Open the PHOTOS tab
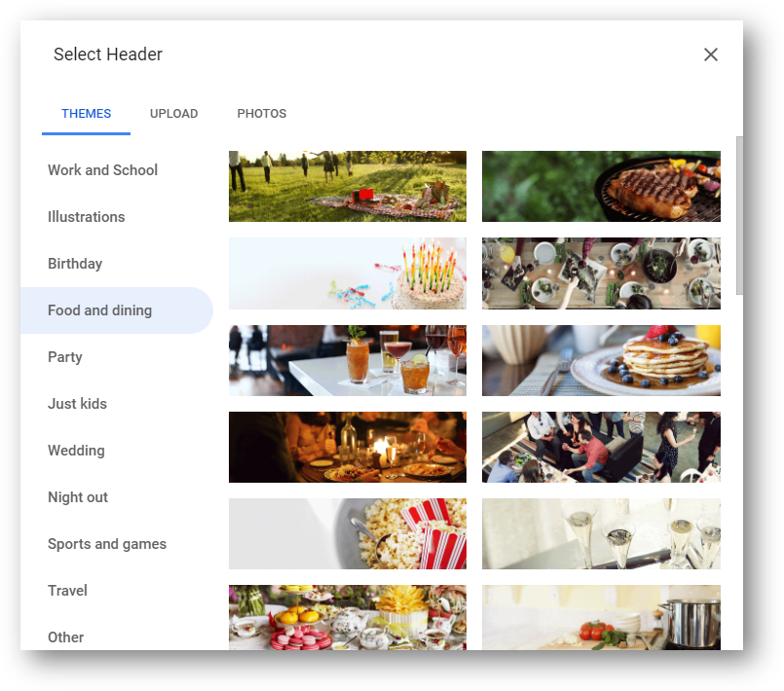The height and width of the screenshot is (691, 784). tap(262, 114)
